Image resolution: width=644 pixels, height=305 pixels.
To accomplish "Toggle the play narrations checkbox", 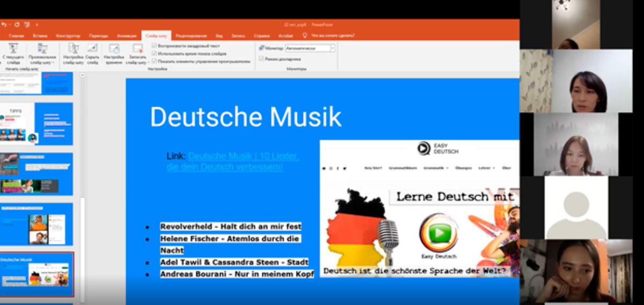I will click(x=155, y=46).
